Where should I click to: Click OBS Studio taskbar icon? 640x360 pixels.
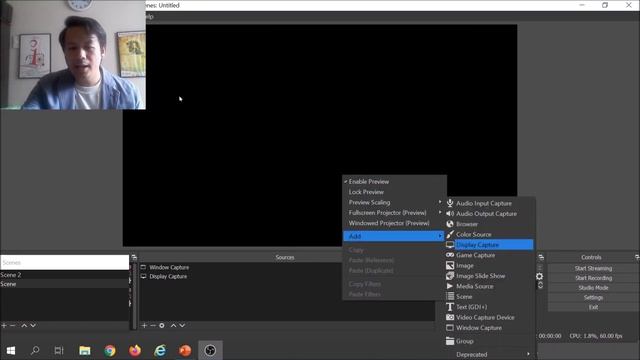coord(210,351)
